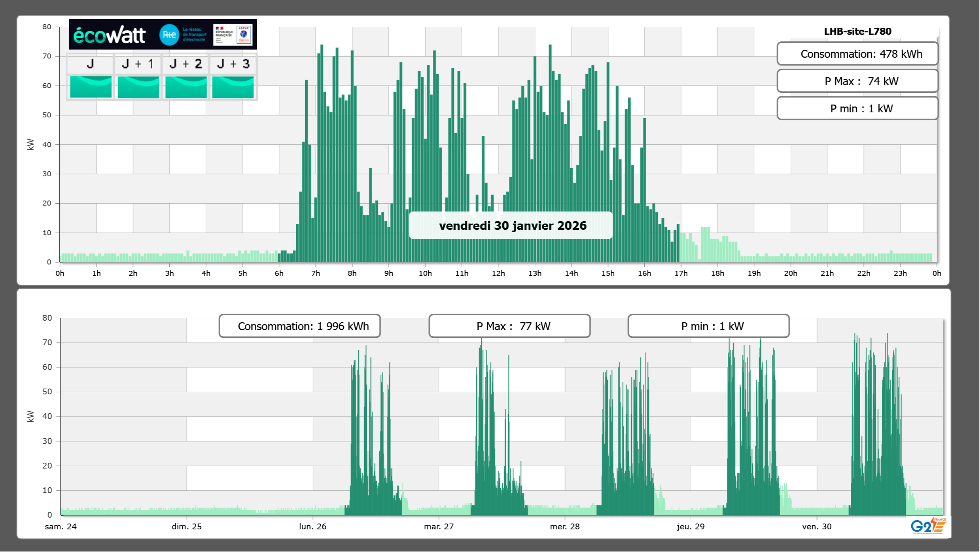Image resolution: width=980 pixels, height=552 pixels.
Task: Click the République Française ADEME logo
Action: coord(233,35)
